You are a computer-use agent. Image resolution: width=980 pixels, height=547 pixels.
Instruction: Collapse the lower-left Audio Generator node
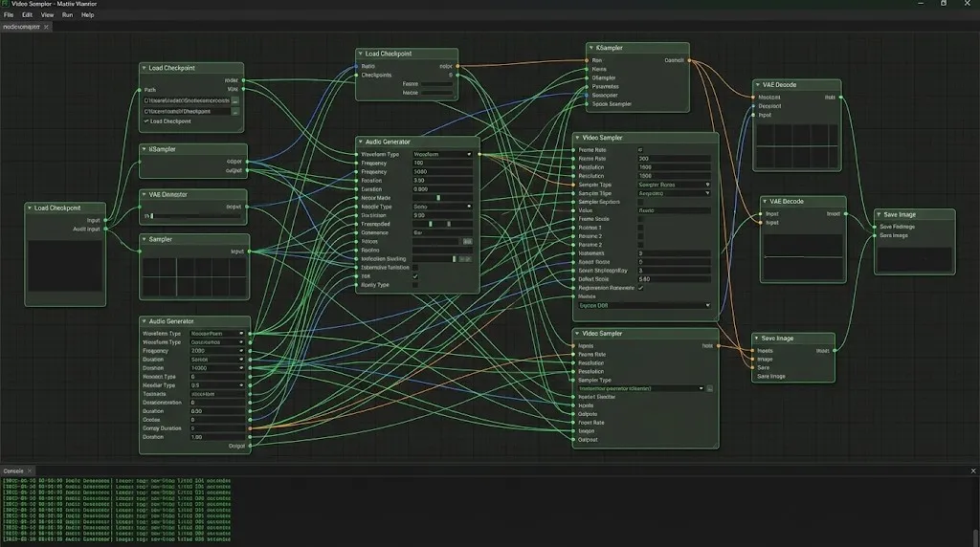click(x=144, y=321)
